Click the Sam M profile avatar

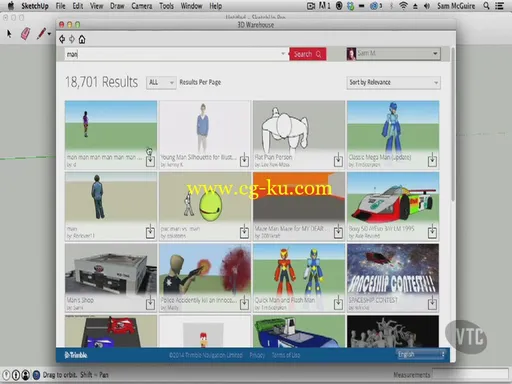coord(351,54)
